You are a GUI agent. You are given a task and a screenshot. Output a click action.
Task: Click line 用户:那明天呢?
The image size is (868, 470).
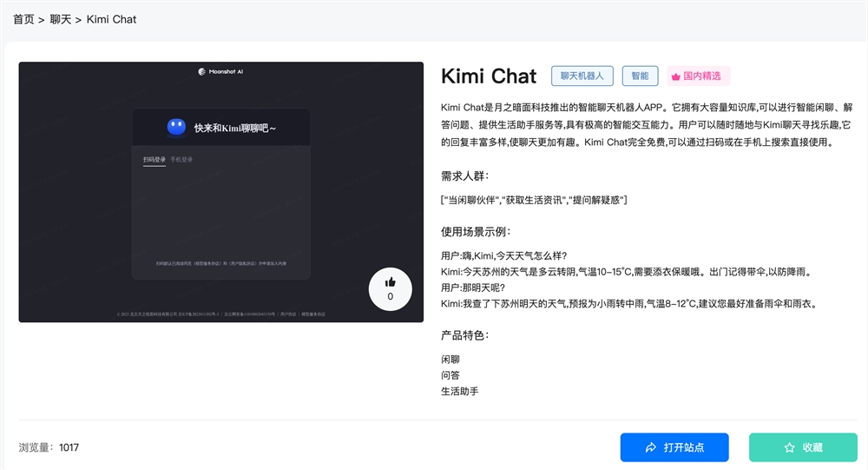[473, 288]
